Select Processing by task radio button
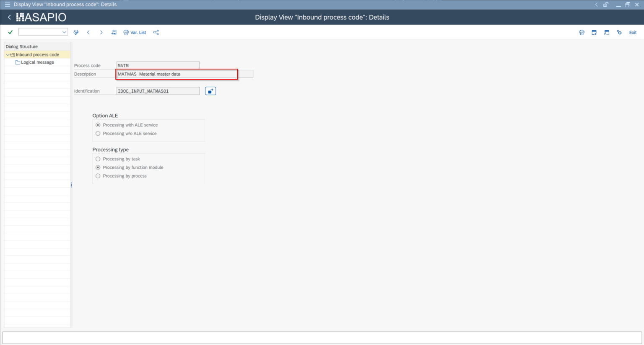The width and height of the screenshot is (644, 345). click(x=98, y=159)
